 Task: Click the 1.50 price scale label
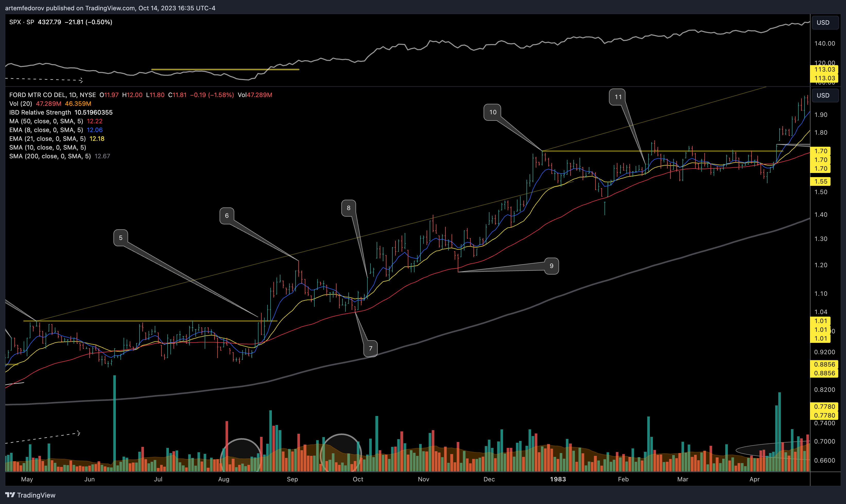[821, 192]
